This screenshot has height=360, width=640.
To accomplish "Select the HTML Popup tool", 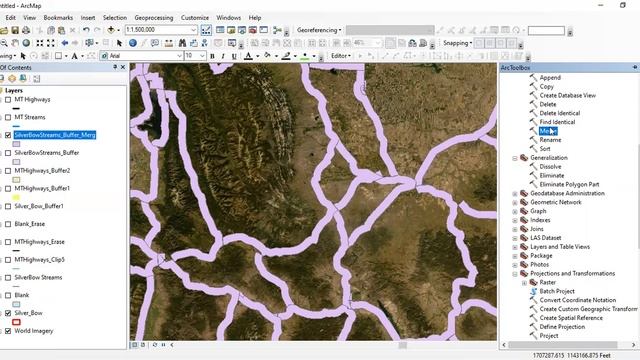I will click(x=155, y=43).
